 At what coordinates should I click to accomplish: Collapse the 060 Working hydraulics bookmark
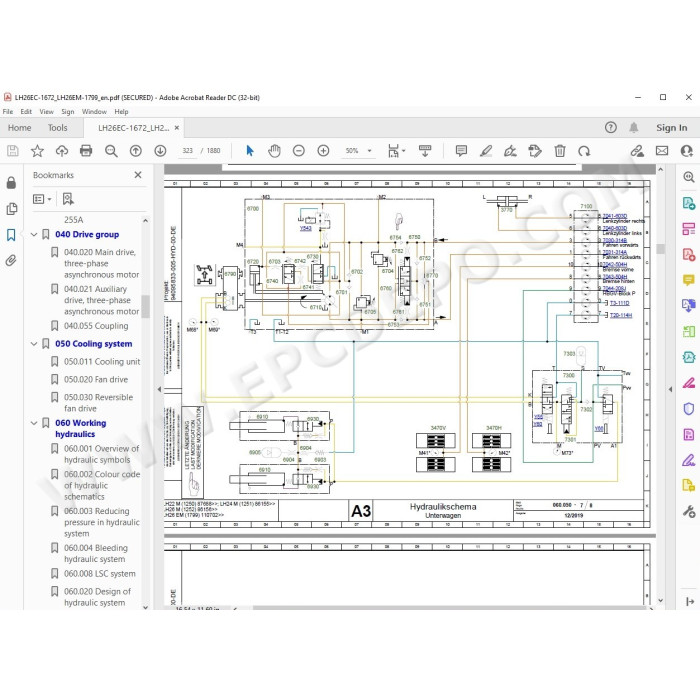tap(34, 423)
